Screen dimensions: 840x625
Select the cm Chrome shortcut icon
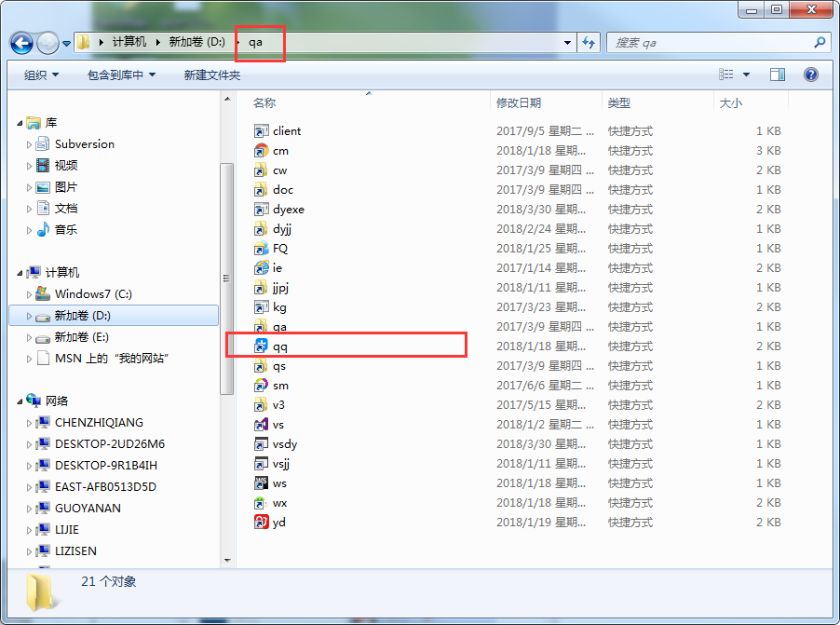coord(261,151)
